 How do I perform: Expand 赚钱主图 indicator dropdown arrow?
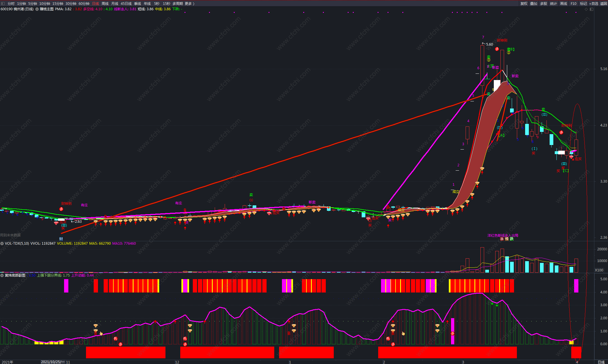coord(37,9)
